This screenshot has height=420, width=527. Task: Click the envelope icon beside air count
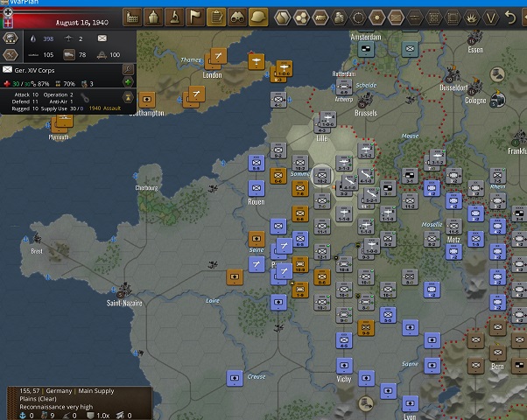pos(102,38)
